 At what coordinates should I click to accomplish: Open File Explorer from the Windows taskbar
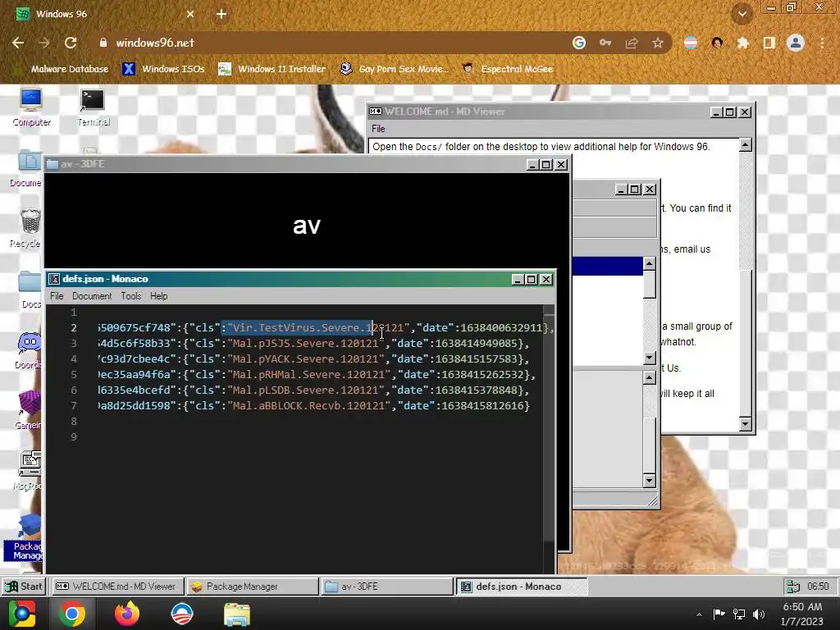coord(237,614)
